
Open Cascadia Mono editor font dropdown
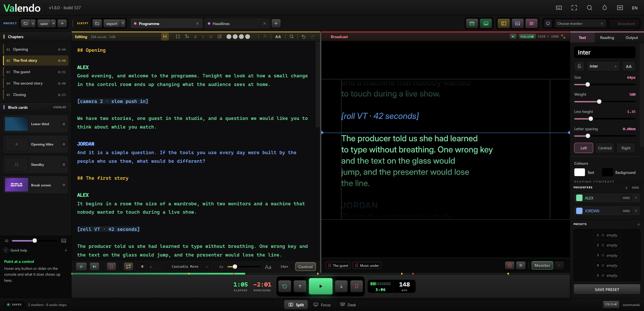point(190,266)
